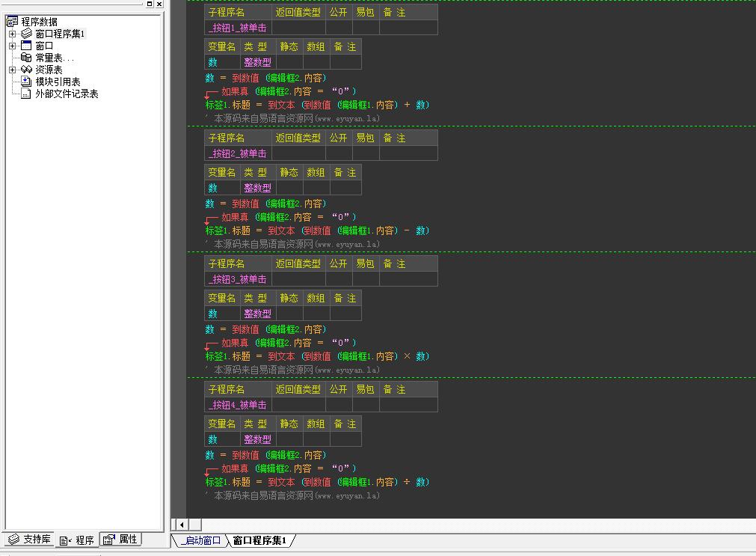The height and width of the screenshot is (556, 756).
Task: Select the 窗口程序集1 editor tab
Action: pos(259,540)
